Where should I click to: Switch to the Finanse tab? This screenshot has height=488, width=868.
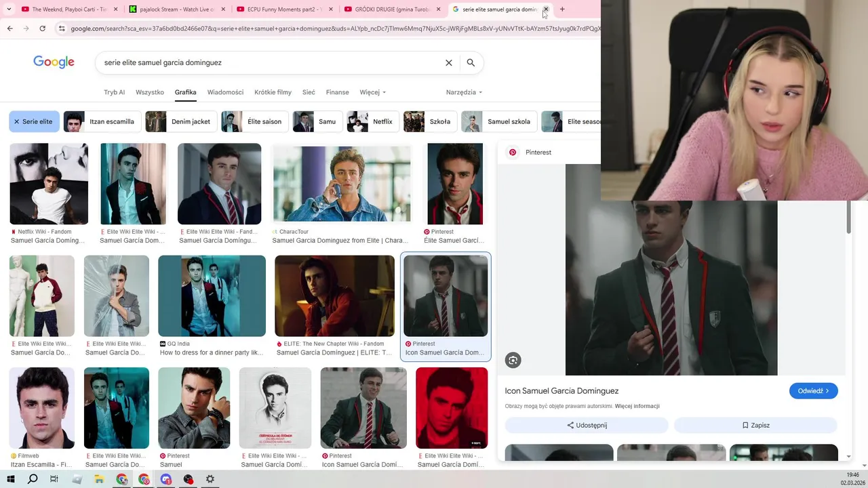click(x=337, y=92)
